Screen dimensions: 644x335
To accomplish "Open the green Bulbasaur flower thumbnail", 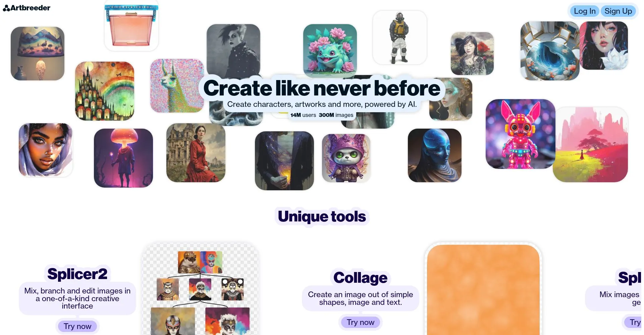I will 330,51.
